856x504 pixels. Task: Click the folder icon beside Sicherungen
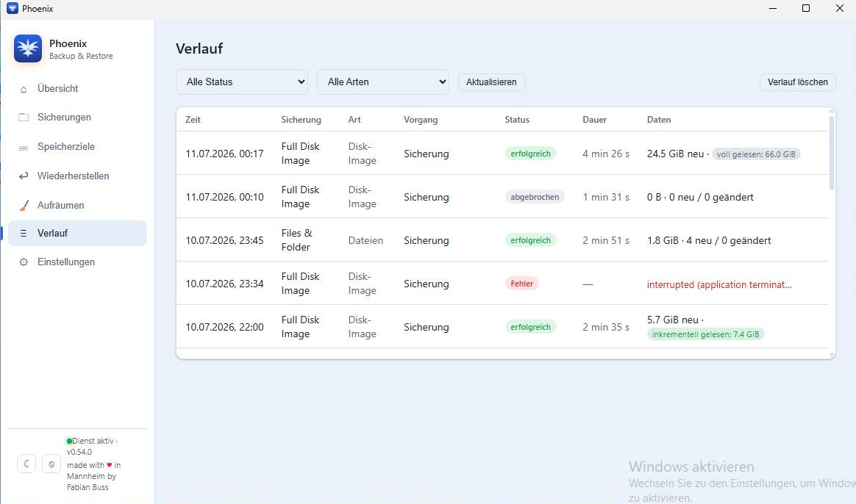point(24,118)
